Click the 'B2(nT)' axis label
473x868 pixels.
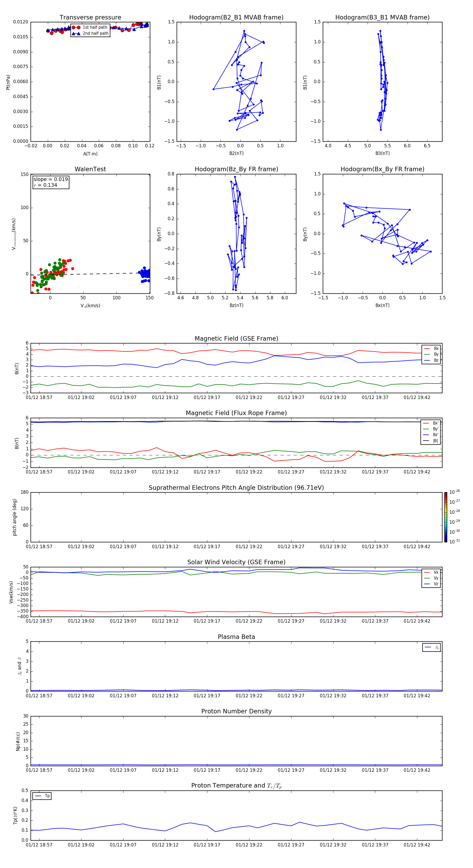click(236, 153)
